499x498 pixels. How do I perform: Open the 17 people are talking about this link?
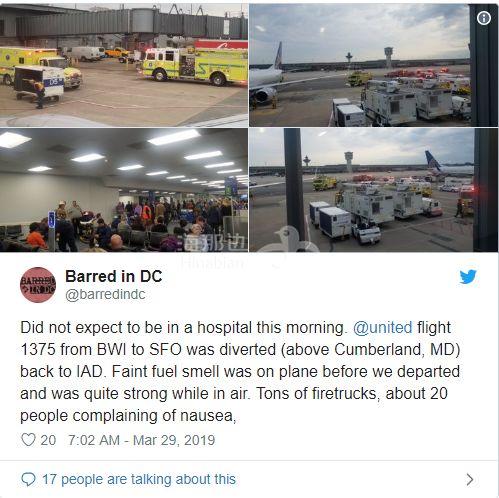pyautogui.click(x=139, y=479)
